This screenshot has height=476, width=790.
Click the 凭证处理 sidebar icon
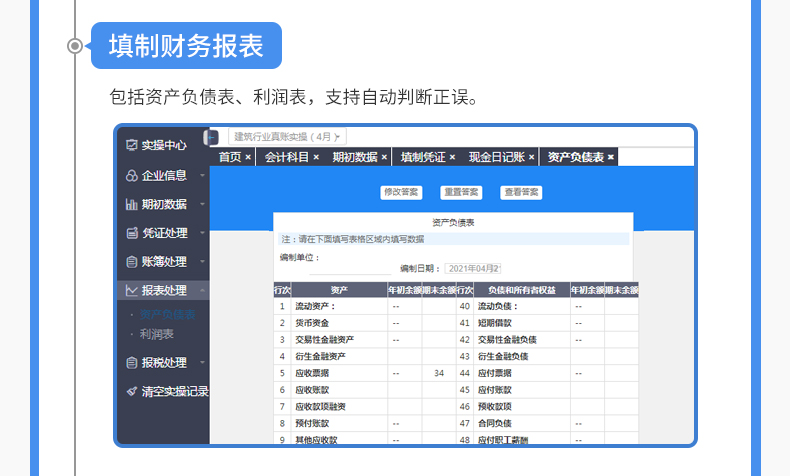[x=131, y=233]
